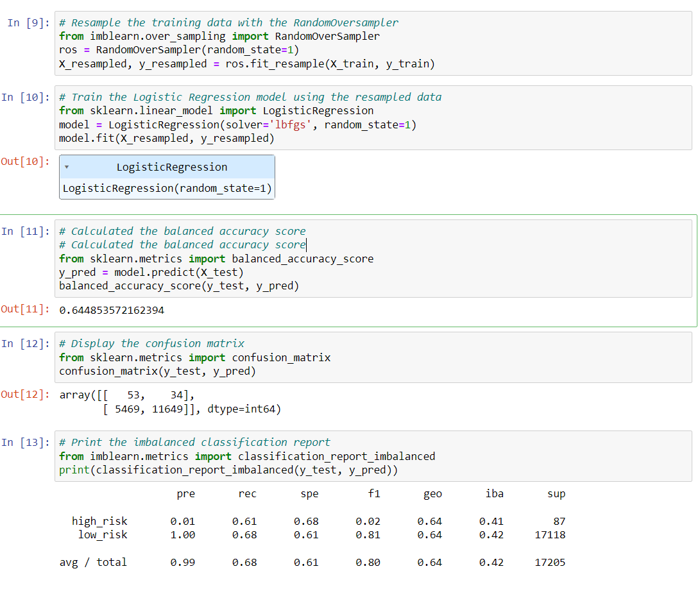Click the ros.fit_resample code line
The height and width of the screenshot is (605, 700).
click(x=247, y=64)
